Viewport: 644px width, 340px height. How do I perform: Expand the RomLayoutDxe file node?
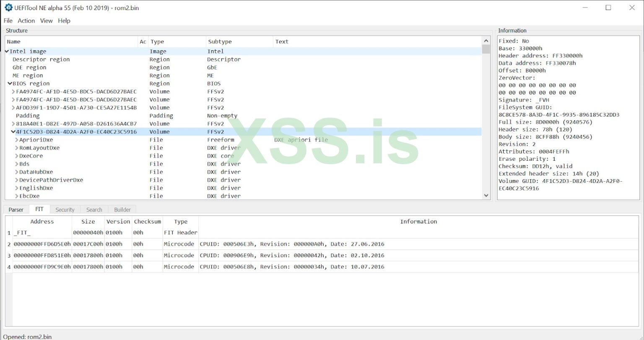point(17,148)
